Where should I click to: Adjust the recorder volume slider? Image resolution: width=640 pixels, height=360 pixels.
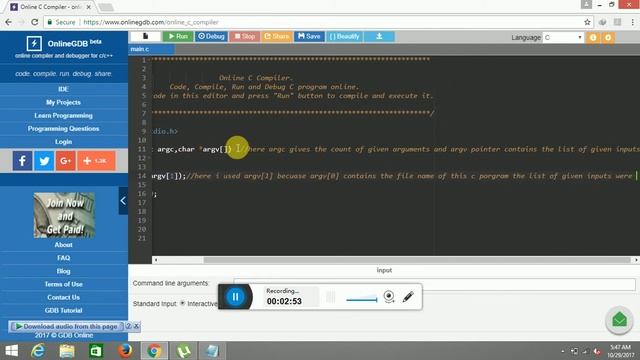(362, 300)
